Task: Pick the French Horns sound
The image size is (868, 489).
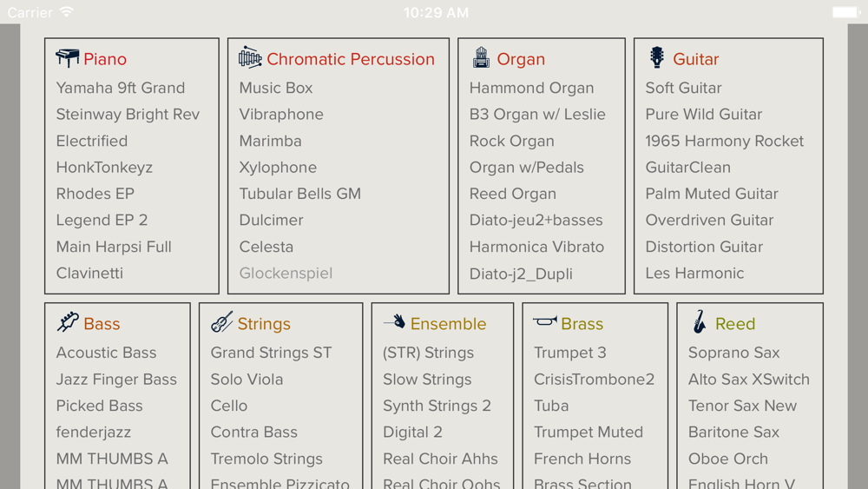Action: pos(582,459)
